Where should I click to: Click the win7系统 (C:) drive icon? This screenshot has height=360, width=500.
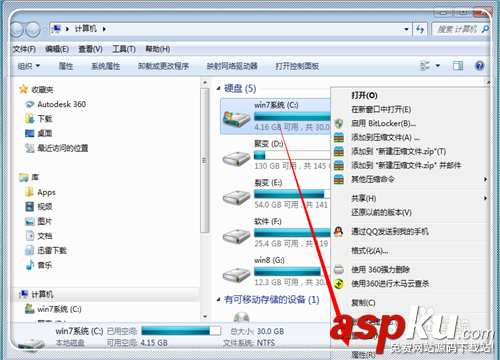[x=236, y=119]
